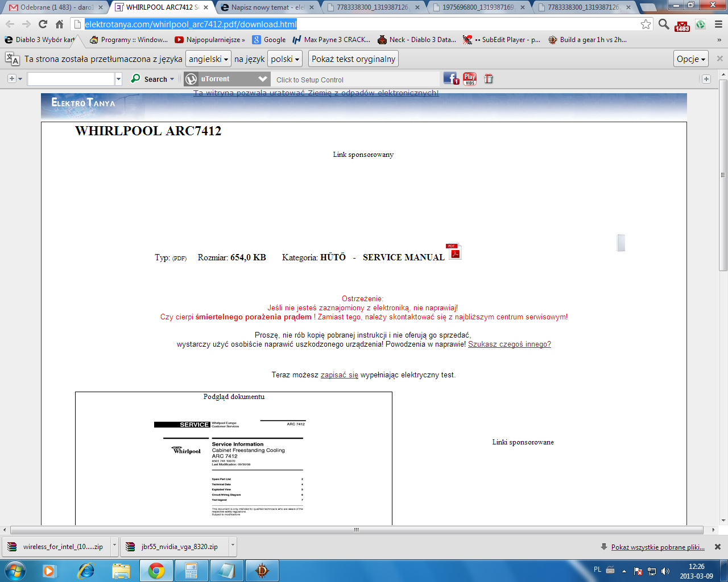Open the 'SubEdit Player' bookmark
Image resolution: width=728 pixels, height=582 pixels.
pyautogui.click(x=502, y=40)
